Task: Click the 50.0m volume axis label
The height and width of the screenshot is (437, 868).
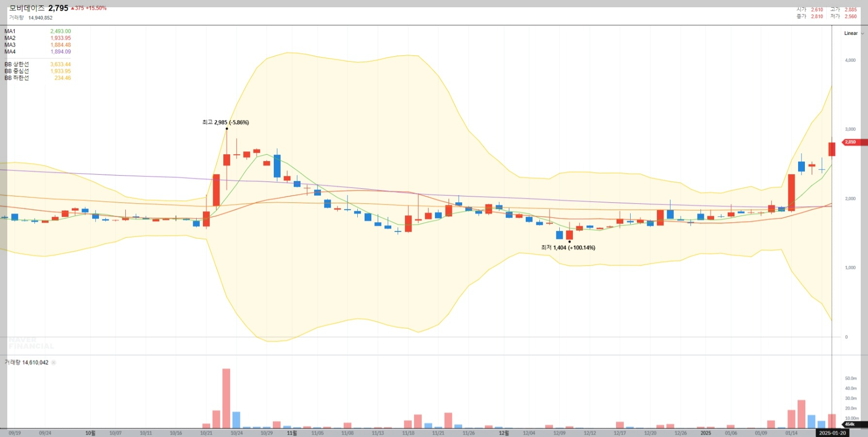Action: click(851, 378)
